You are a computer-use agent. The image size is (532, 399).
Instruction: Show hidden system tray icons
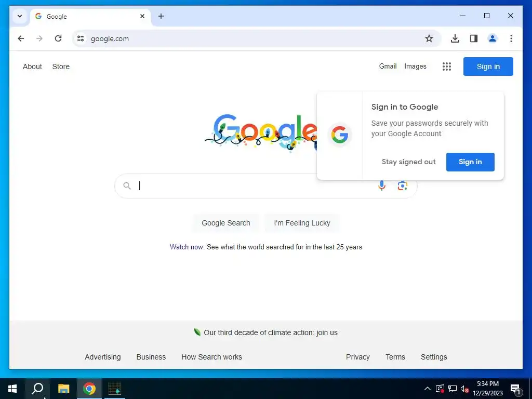pos(428,389)
